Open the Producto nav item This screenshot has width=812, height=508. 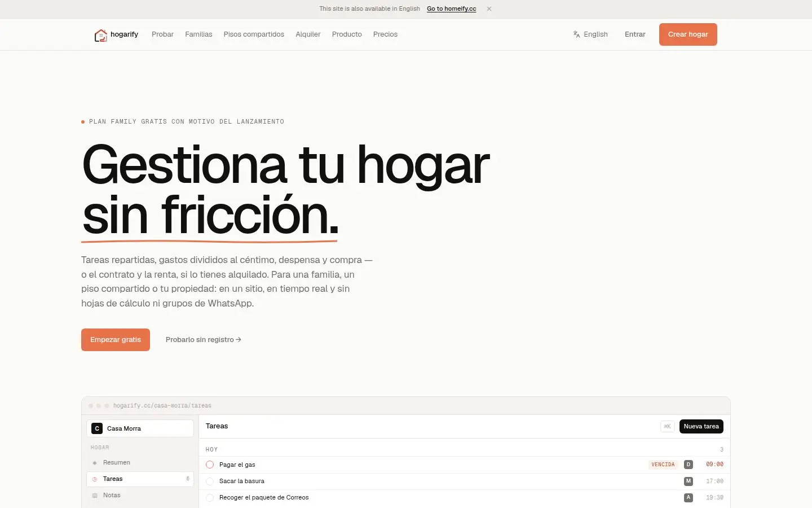[347, 34]
